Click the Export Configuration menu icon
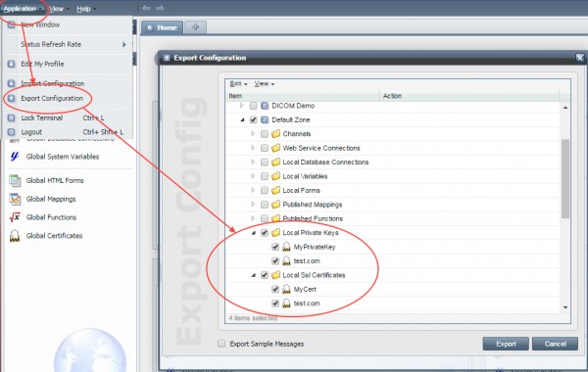This screenshot has width=588, height=372. (11, 98)
